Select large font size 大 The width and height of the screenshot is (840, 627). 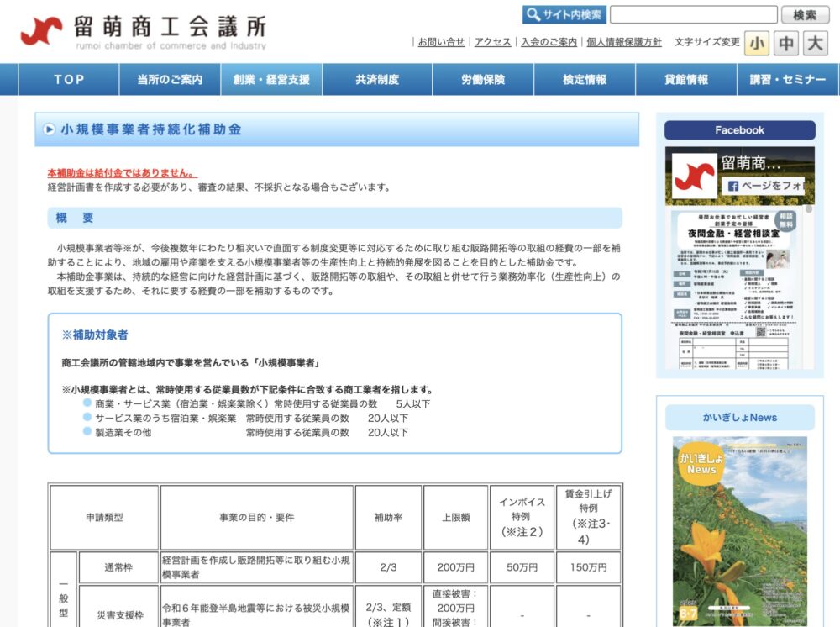click(815, 43)
